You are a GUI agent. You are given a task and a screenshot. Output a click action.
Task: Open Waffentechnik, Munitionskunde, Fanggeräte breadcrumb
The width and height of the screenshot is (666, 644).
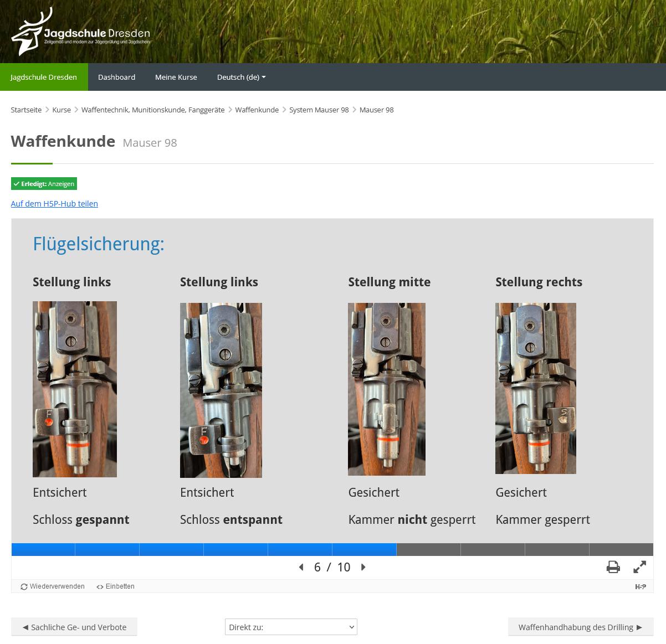(153, 110)
